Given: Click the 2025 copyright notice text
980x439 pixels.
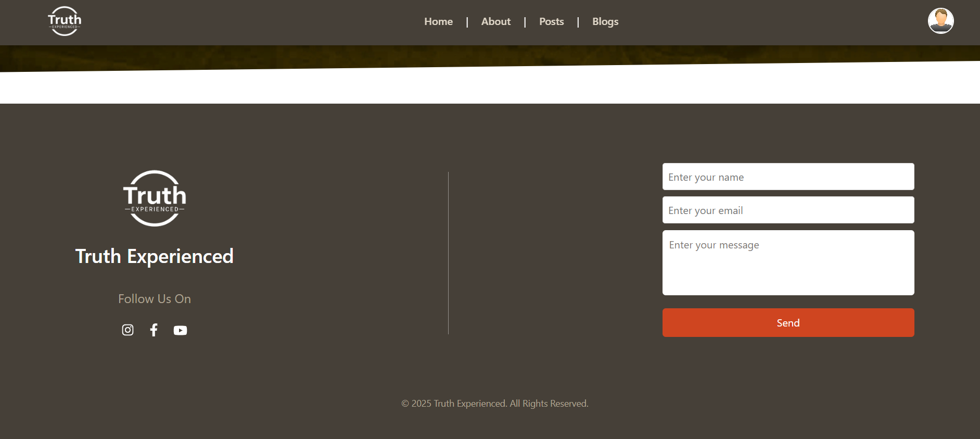Looking at the screenshot, I should [x=494, y=404].
